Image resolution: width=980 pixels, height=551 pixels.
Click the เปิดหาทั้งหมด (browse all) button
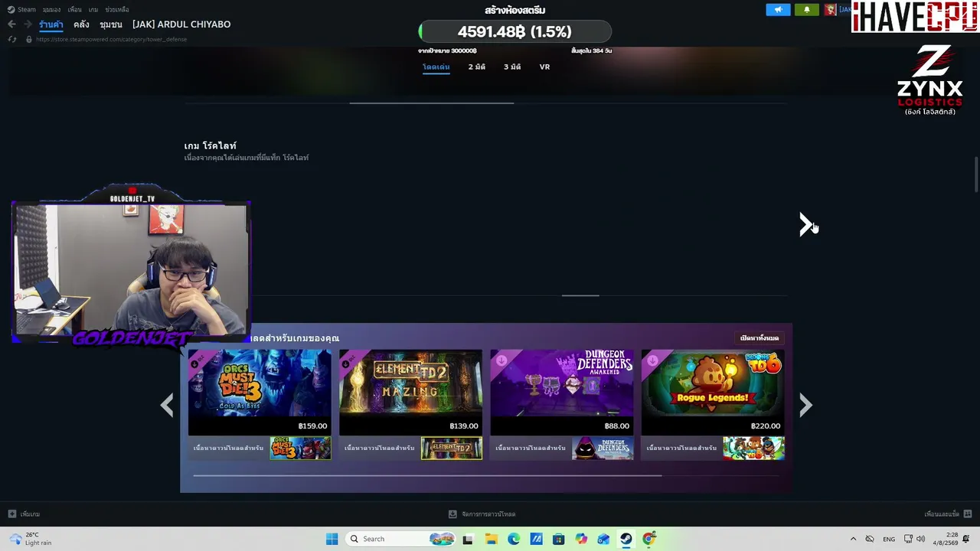coord(759,337)
